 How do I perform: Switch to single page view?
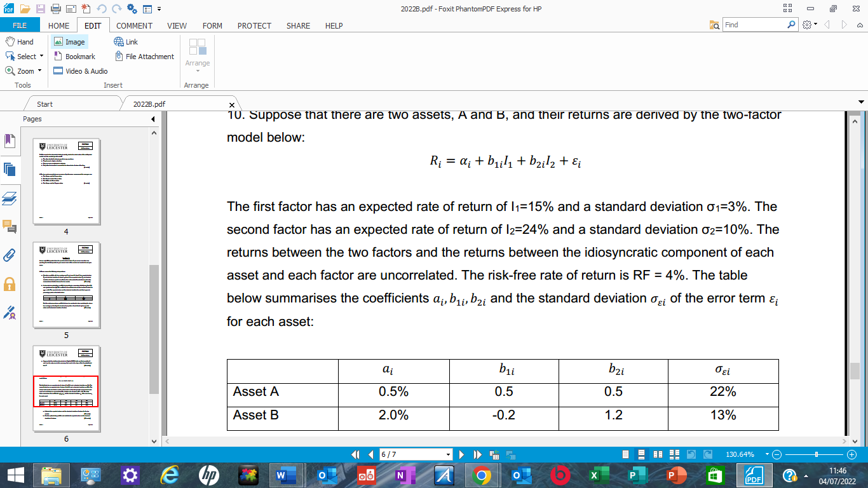click(x=626, y=454)
